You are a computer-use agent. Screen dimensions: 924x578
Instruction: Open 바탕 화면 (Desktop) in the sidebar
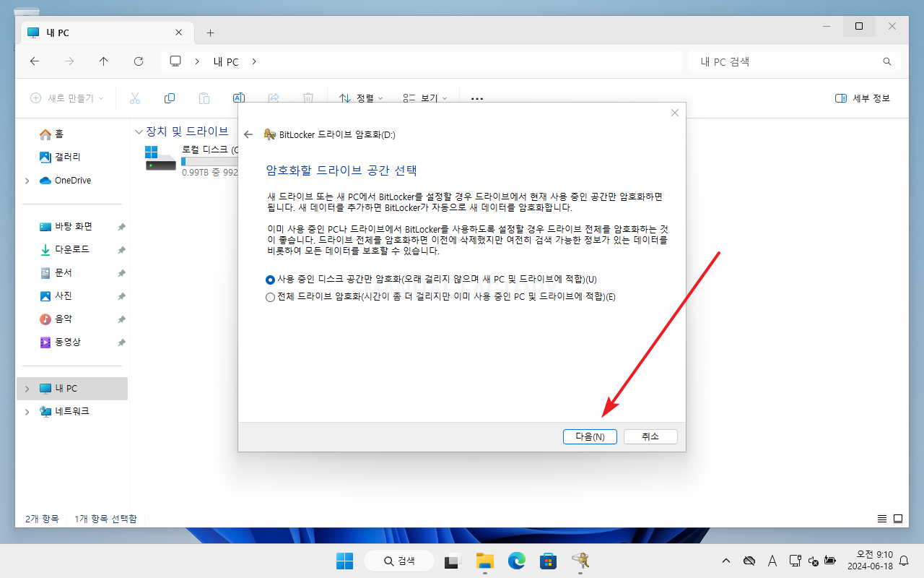[71, 226]
